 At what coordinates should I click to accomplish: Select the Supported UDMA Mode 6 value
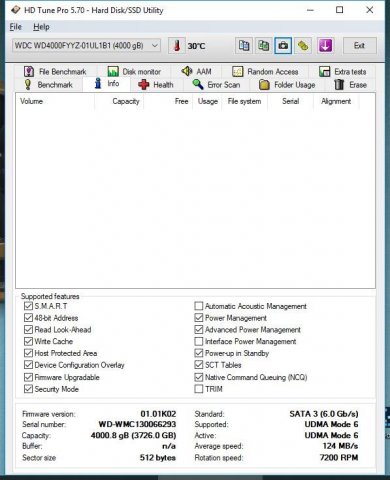[x=331, y=424]
